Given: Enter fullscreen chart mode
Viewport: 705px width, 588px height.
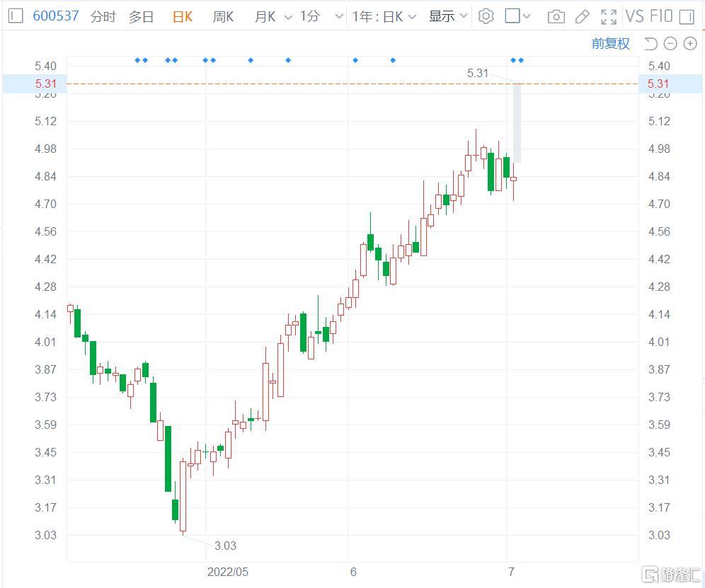Looking at the screenshot, I should (x=608, y=16).
